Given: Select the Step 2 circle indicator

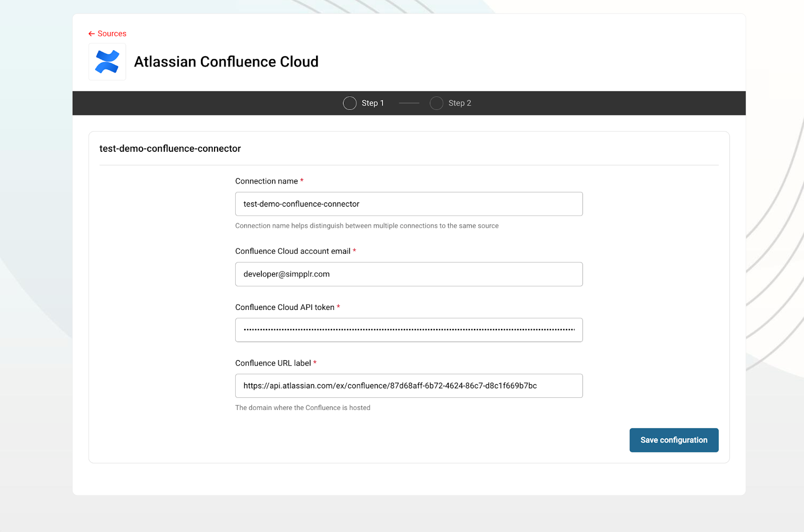Looking at the screenshot, I should (437, 103).
